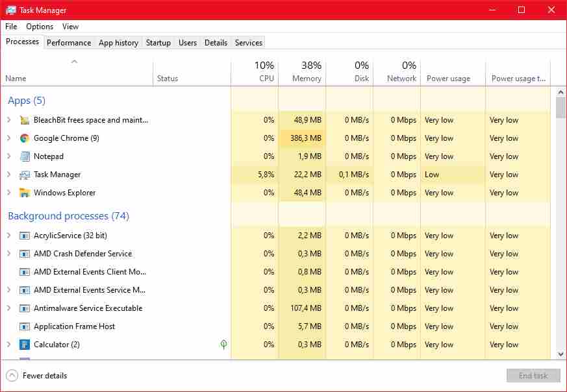Click the scrollbar down arrow

pyautogui.click(x=561, y=354)
